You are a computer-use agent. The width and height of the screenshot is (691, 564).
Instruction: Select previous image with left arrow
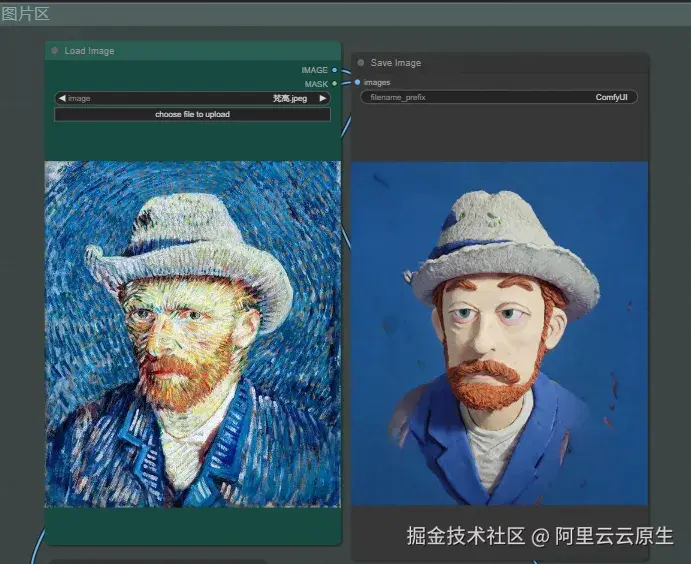point(62,98)
